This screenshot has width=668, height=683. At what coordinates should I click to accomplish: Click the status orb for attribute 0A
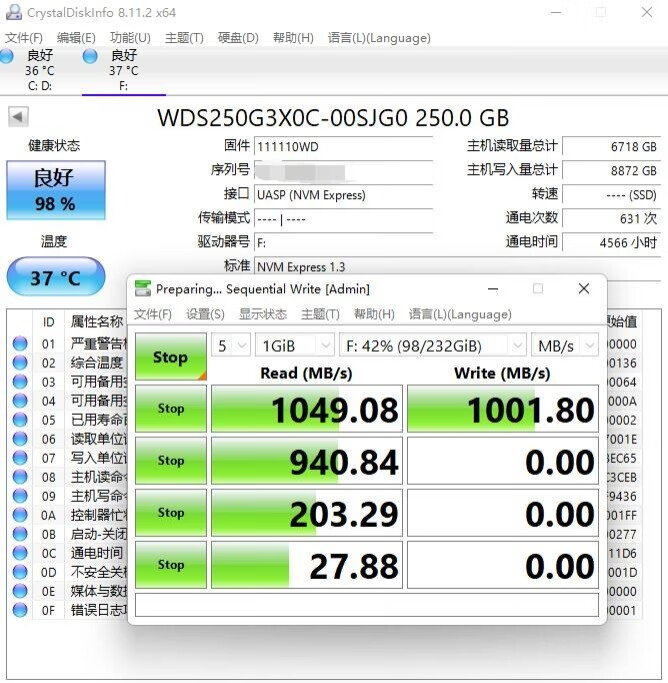(20, 515)
